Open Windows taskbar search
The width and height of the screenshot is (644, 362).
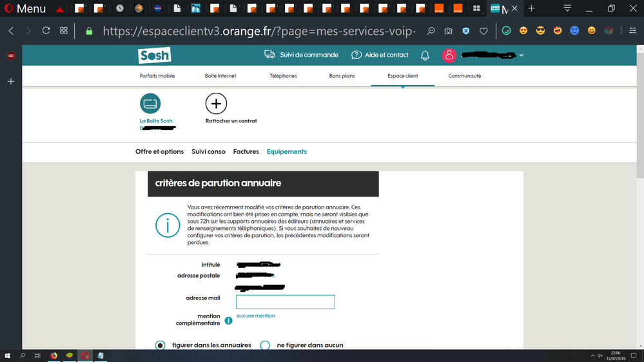click(23, 356)
